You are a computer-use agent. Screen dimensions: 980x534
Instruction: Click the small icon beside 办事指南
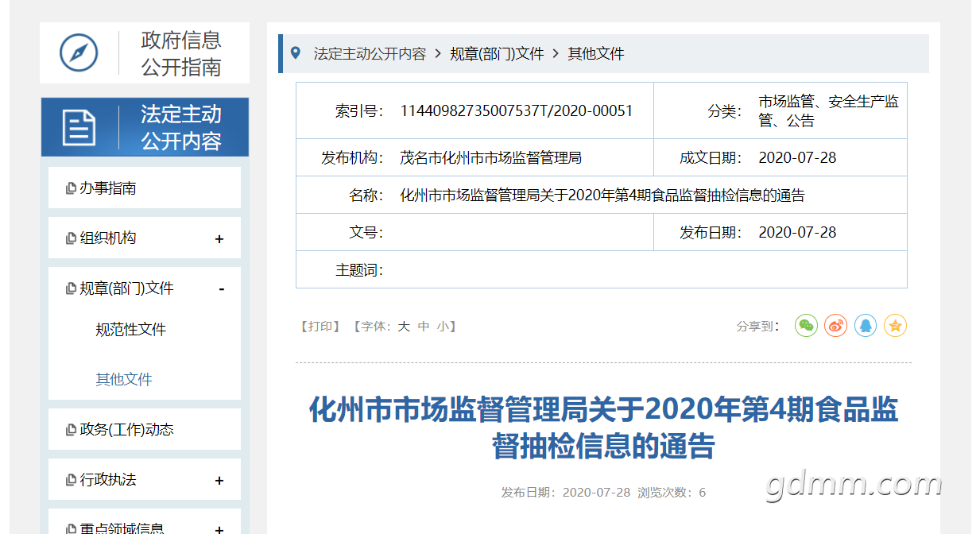pos(71,189)
